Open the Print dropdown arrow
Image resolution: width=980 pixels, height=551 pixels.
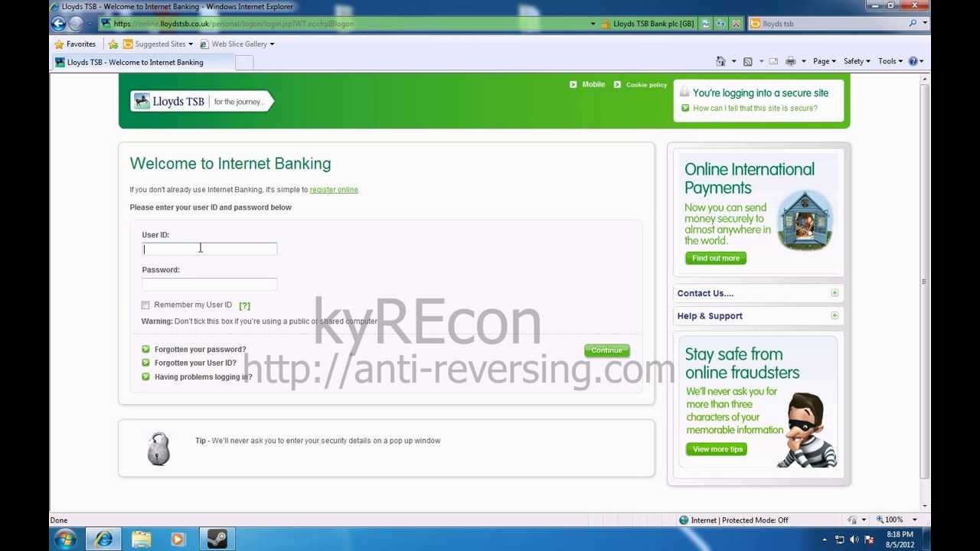click(803, 61)
